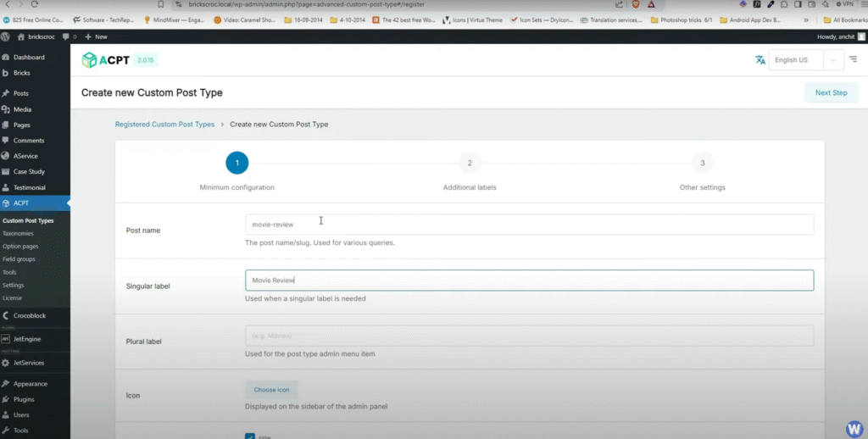Open the brickscroc site home link
The height and width of the screenshot is (439, 868).
[36, 36]
